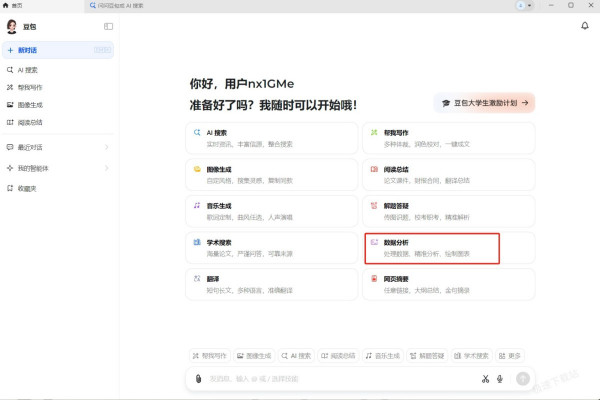This screenshot has height=400, width=600.
Task: Click the 音乐生成 chip above message box
Action: pyautogui.click(x=383, y=356)
